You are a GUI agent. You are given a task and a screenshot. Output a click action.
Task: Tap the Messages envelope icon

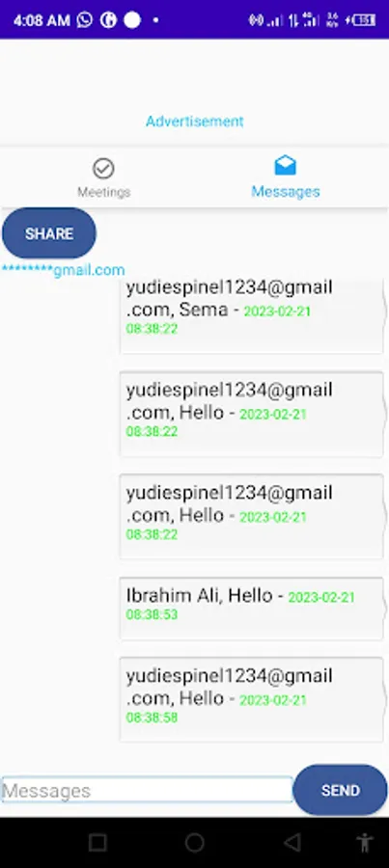pyautogui.click(x=286, y=166)
